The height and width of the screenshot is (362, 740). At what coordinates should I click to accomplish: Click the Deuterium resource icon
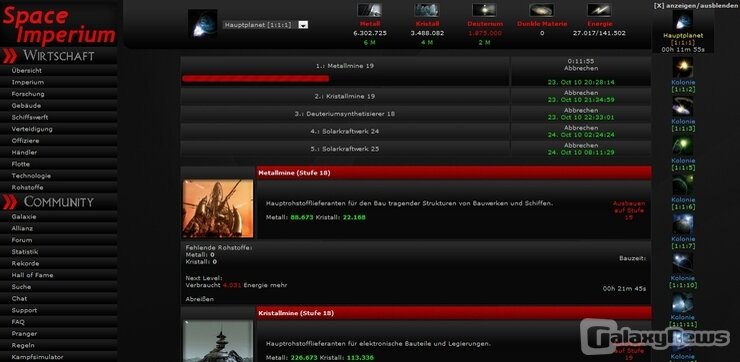(x=484, y=10)
